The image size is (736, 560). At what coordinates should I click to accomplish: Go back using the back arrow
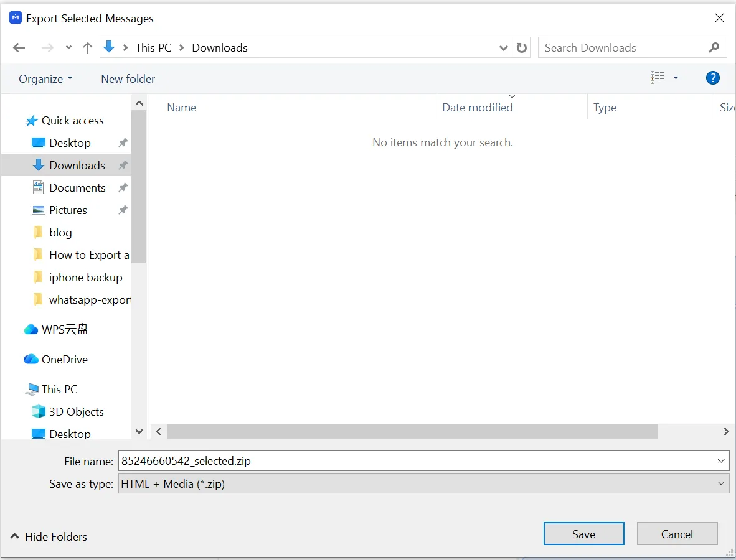(19, 48)
